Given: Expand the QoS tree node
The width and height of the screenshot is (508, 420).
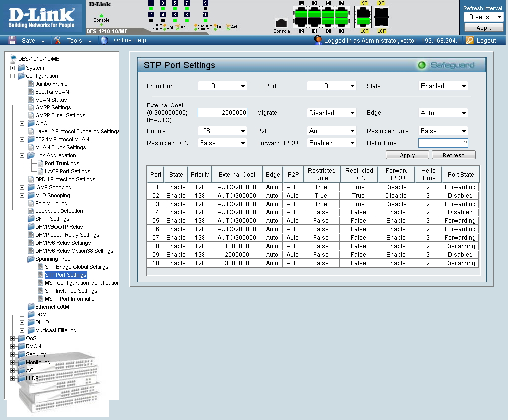Looking at the screenshot, I should [x=13, y=338].
